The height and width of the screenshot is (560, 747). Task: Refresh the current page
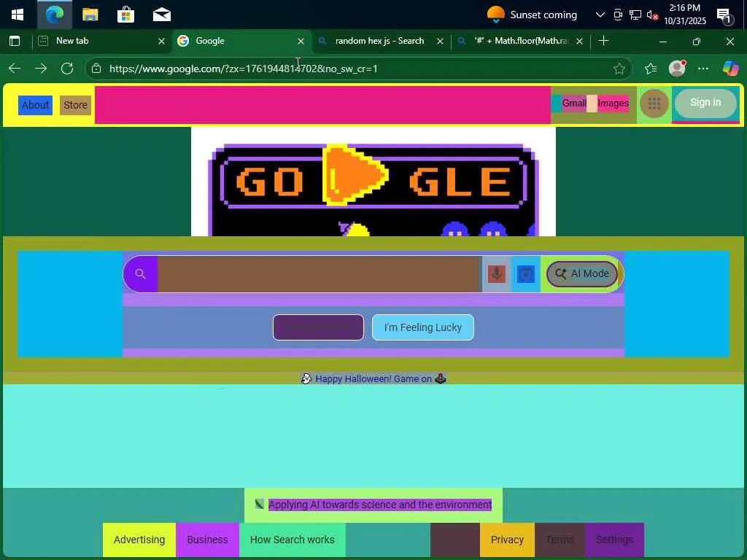(x=67, y=69)
